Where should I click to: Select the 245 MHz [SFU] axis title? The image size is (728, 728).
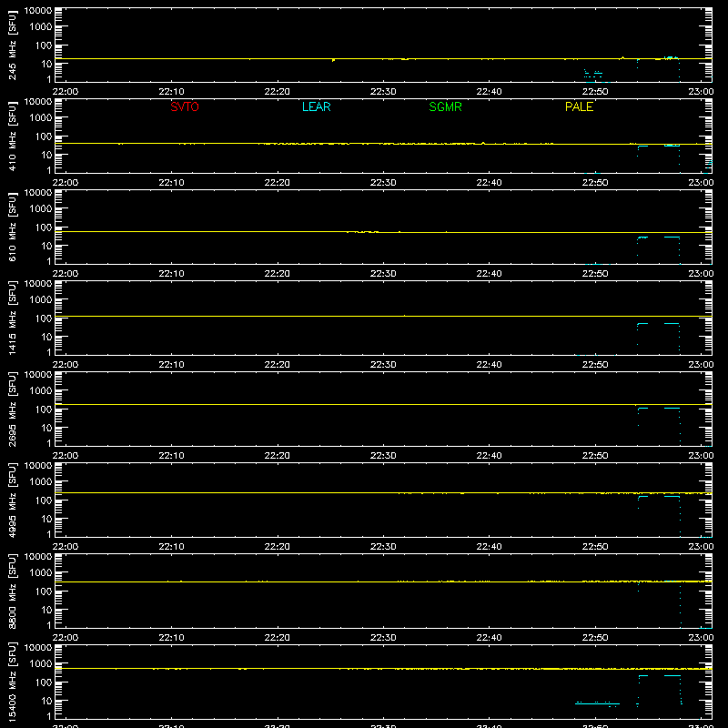(12, 45)
